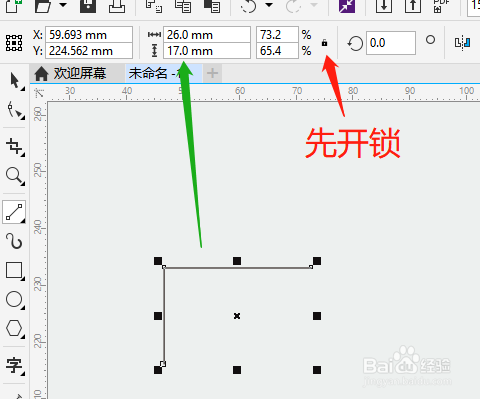The height and width of the screenshot is (399, 480).
Task: Select the Rectangle tool
Action: coord(15,271)
